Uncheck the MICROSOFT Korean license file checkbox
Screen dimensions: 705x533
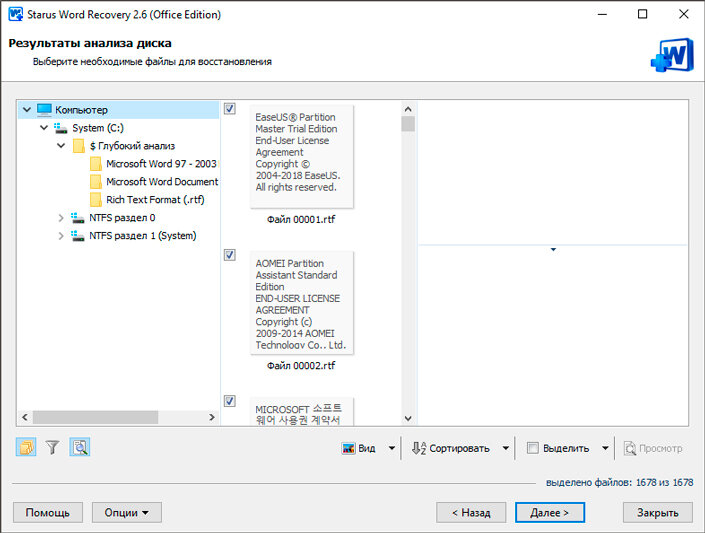[230, 401]
